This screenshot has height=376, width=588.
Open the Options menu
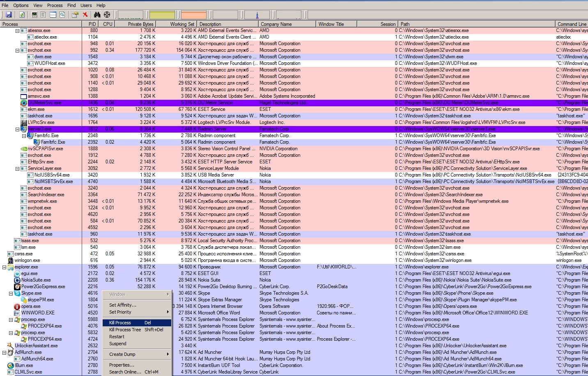[x=21, y=5]
